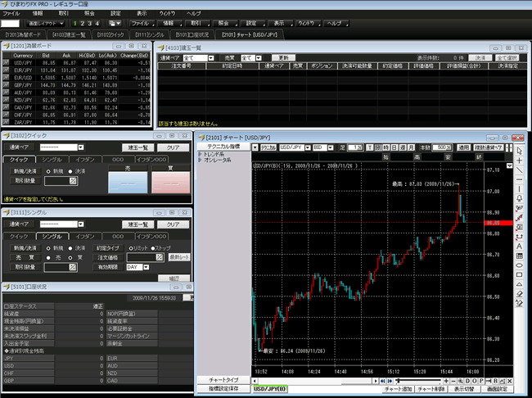
Task: Expand トレンド系 indicator tree node
Action: pyautogui.click(x=201, y=154)
